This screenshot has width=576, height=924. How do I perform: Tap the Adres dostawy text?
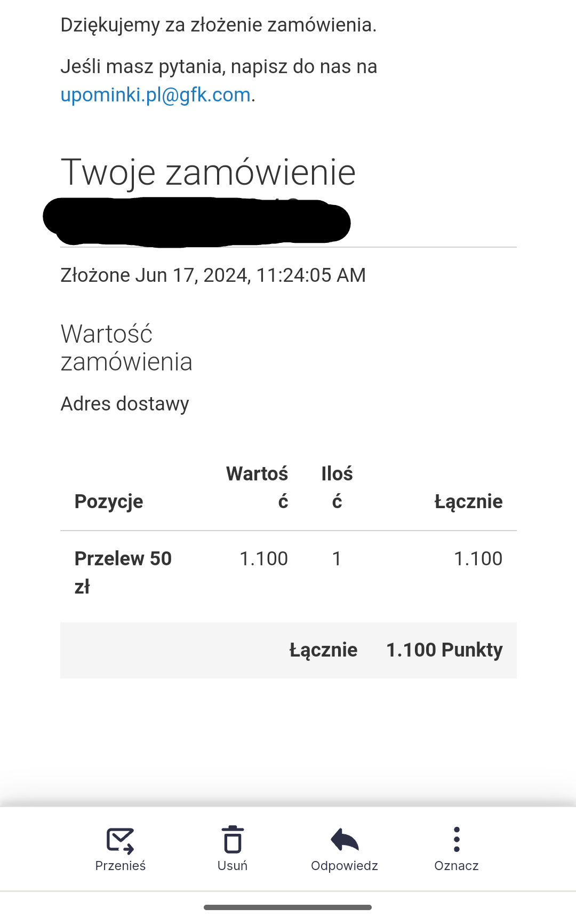125,404
